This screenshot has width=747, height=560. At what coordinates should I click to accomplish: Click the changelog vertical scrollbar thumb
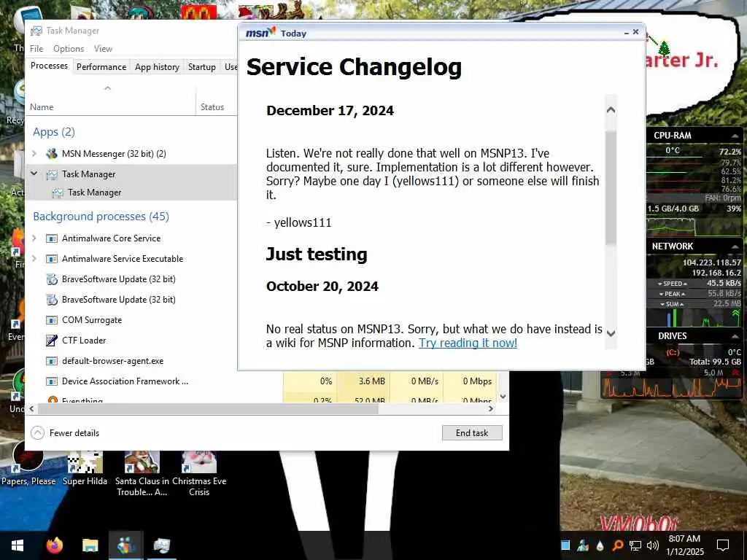(611, 187)
